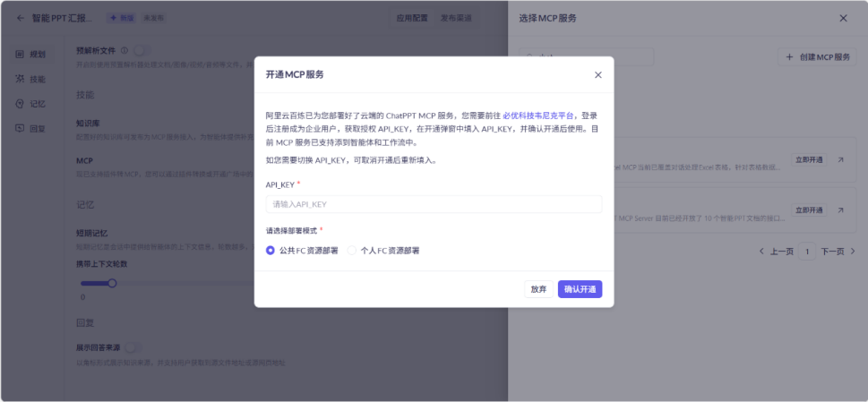868x402 pixels.
Task: Click the 未发布 status tag
Action: [x=153, y=18]
